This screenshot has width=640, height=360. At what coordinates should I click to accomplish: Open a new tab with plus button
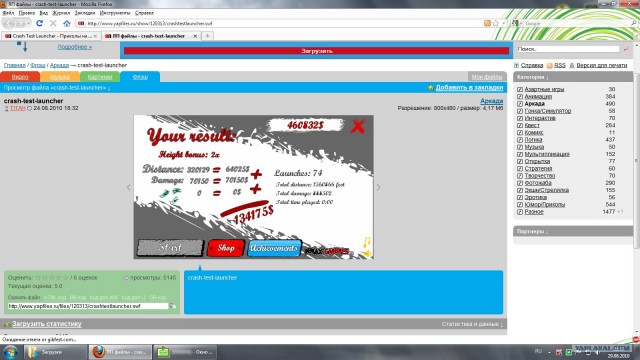pos(207,36)
